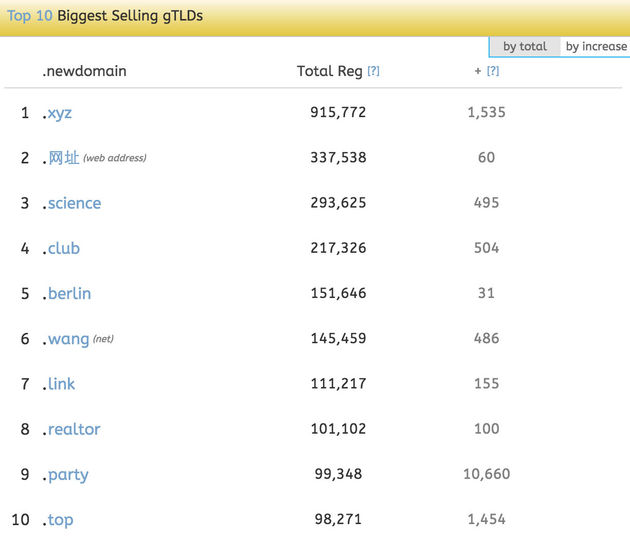Open the .berlin domain link
Screen dimensions: 630x539
click(x=69, y=294)
